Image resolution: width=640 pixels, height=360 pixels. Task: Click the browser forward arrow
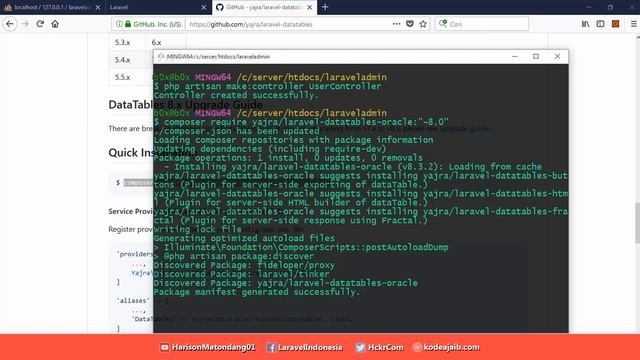coord(25,24)
